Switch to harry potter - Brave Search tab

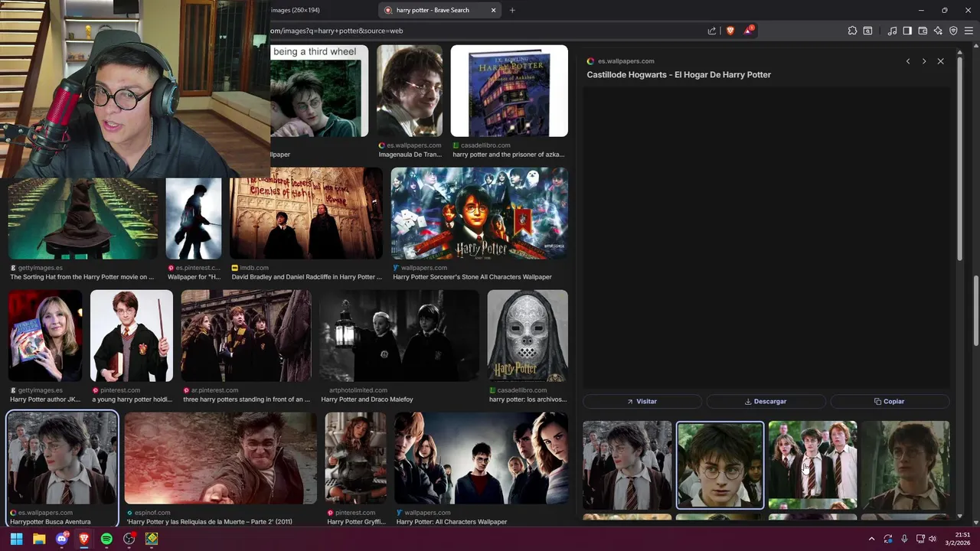[x=440, y=10]
